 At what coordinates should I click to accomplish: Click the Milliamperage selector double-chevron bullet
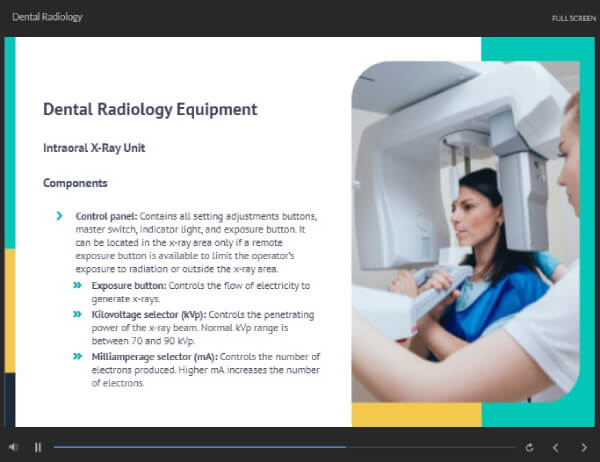point(77,356)
